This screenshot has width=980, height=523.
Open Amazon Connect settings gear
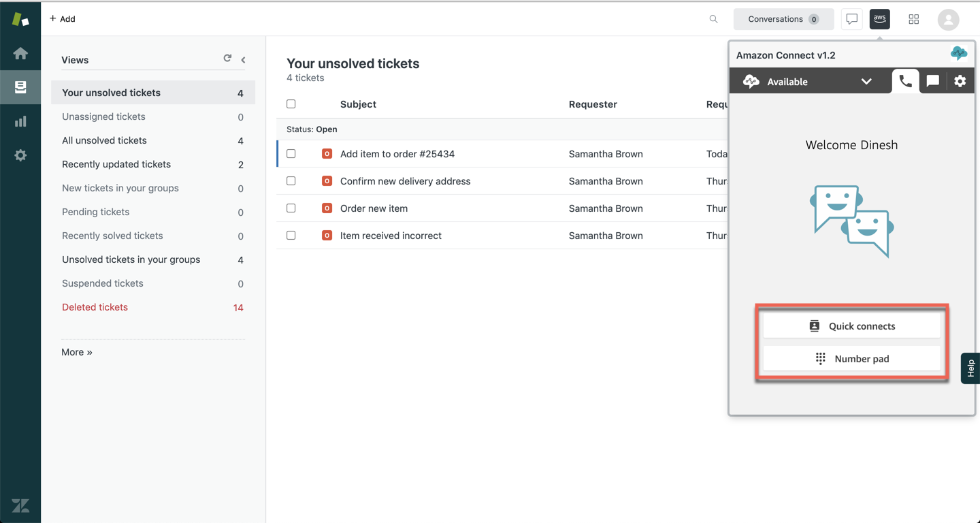(x=960, y=81)
